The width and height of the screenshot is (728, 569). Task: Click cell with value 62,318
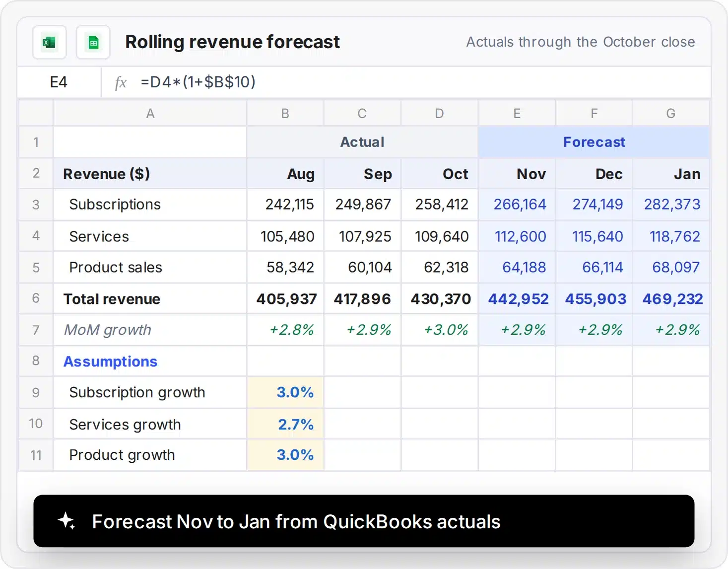(x=439, y=267)
